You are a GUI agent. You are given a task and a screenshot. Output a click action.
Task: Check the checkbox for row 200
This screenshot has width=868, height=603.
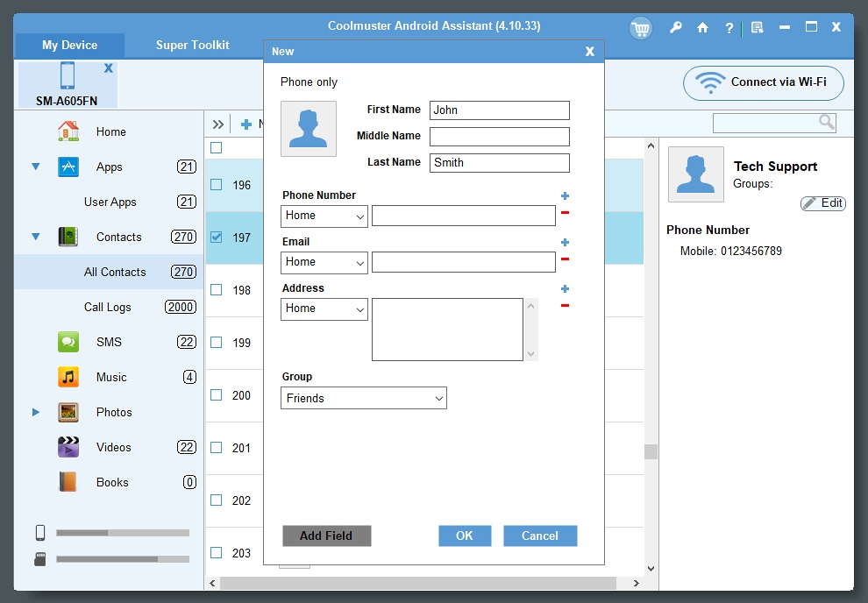217,395
